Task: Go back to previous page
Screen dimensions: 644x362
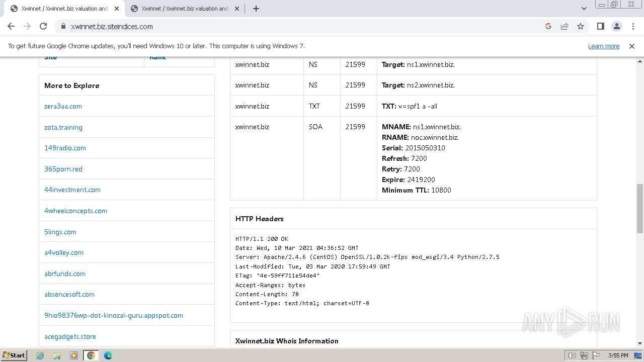Action: pyautogui.click(x=11, y=26)
